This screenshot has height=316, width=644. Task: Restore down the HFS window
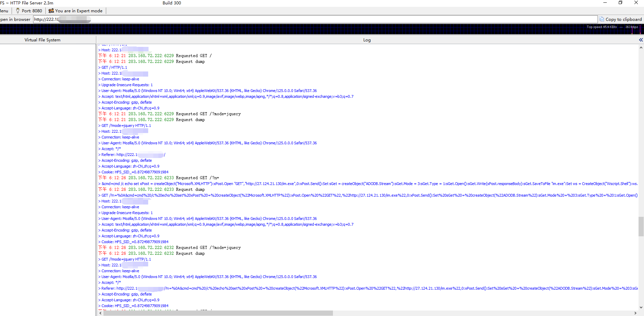[620, 3]
